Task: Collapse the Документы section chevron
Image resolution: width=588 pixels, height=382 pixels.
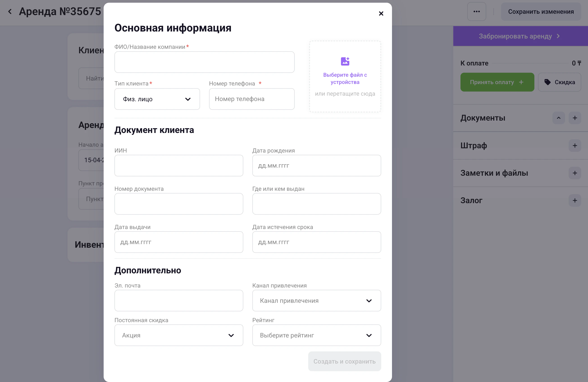Action: point(558,118)
